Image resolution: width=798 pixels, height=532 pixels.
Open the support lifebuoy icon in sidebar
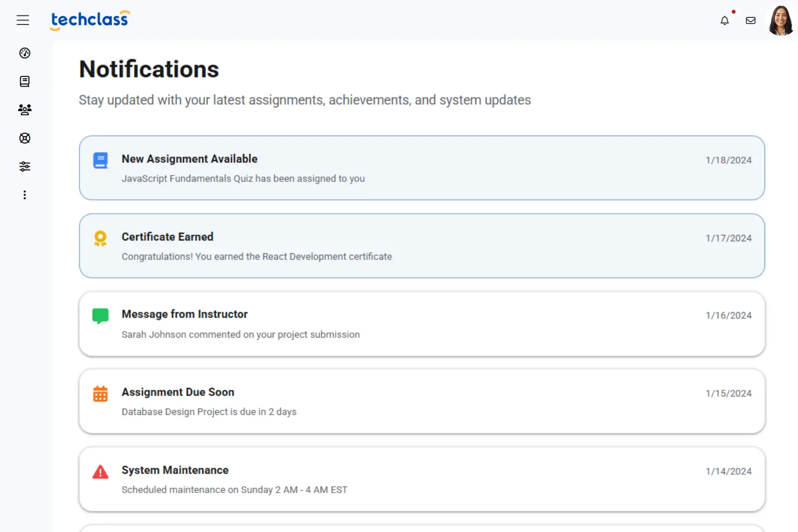24,138
